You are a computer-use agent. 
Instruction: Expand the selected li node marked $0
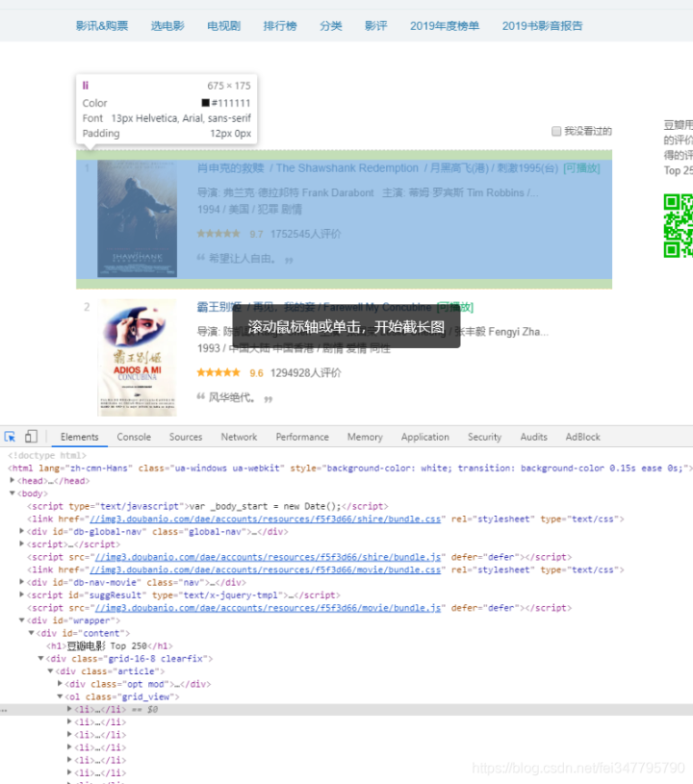[69, 709]
